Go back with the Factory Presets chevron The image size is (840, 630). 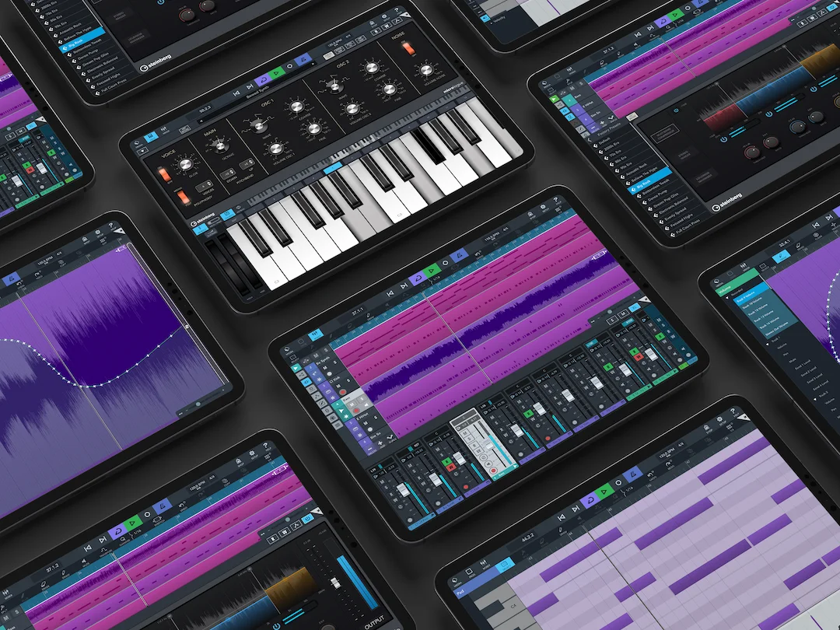pos(590,141)
